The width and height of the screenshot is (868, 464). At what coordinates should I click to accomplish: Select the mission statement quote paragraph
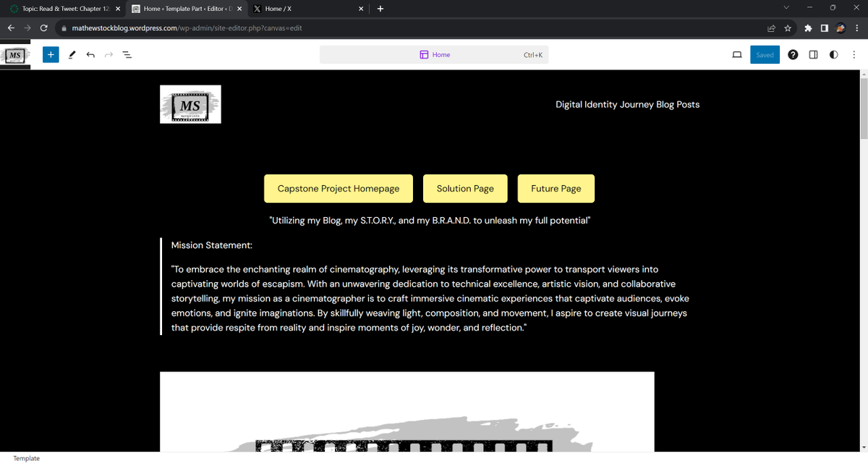tap(429, 298)
